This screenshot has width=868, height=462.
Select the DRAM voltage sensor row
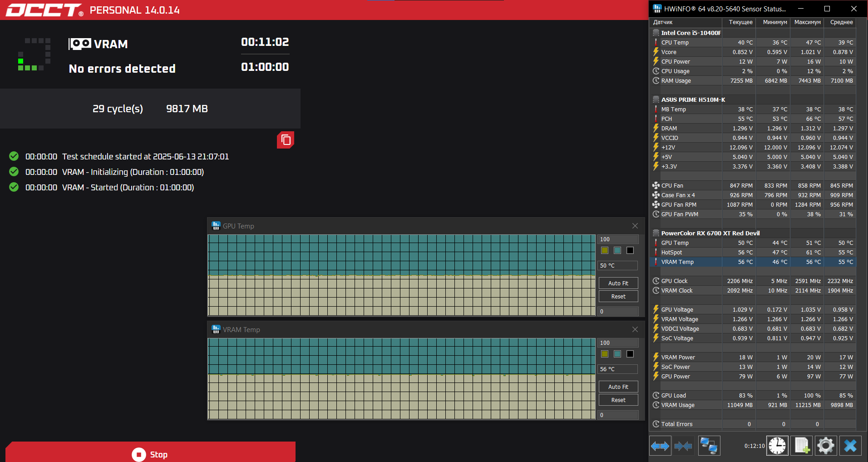click(753, 128)
